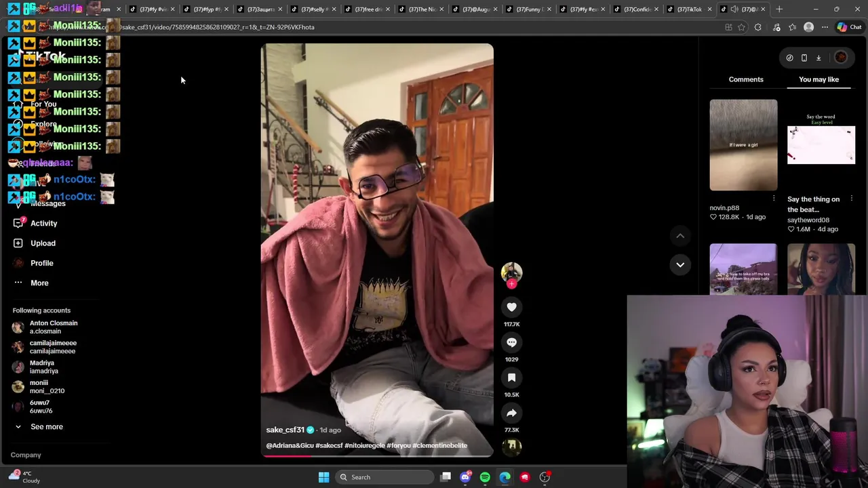The image size is (868, 488).
Task: Follow sake_csf31 via the red plus badge
Action: click(511, 284)
